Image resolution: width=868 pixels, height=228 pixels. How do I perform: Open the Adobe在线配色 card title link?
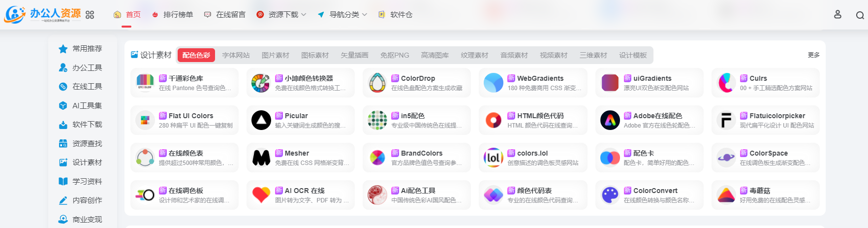(658, 116)
